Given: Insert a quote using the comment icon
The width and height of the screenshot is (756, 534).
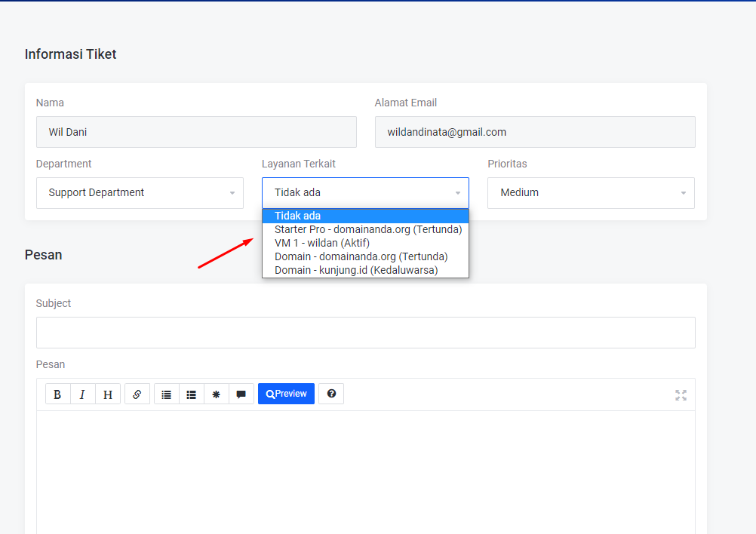Looking at the screenshot, I should pyautogui.click(x=241, y=394).
